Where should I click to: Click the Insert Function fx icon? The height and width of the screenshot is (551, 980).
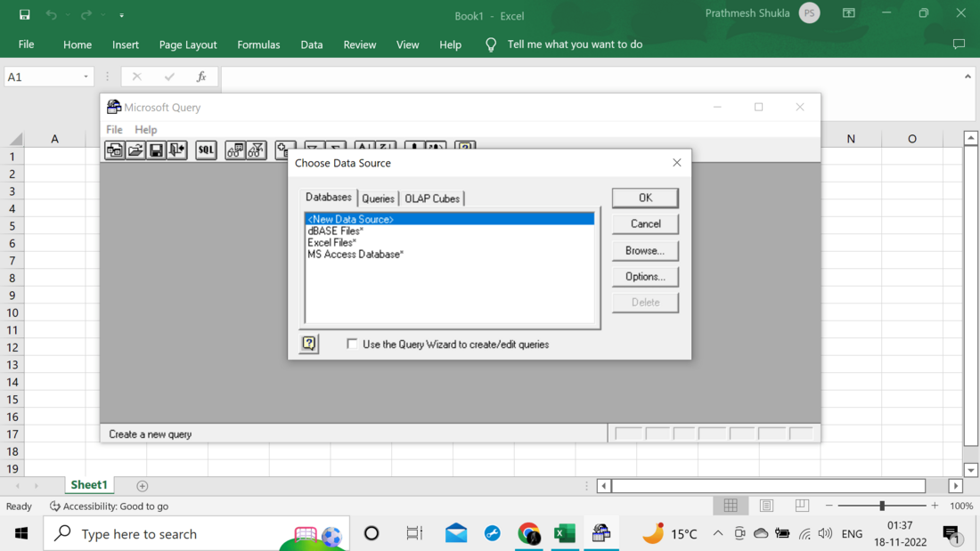201,77
